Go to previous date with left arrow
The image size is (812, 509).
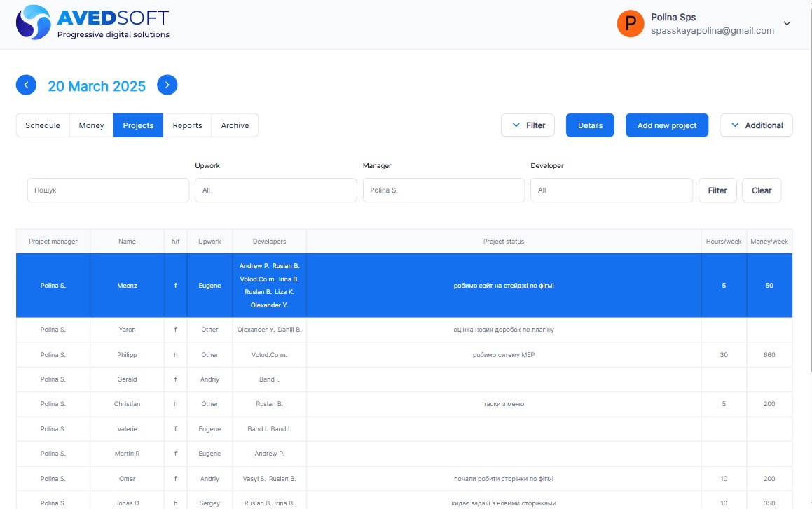pos(26,85)
